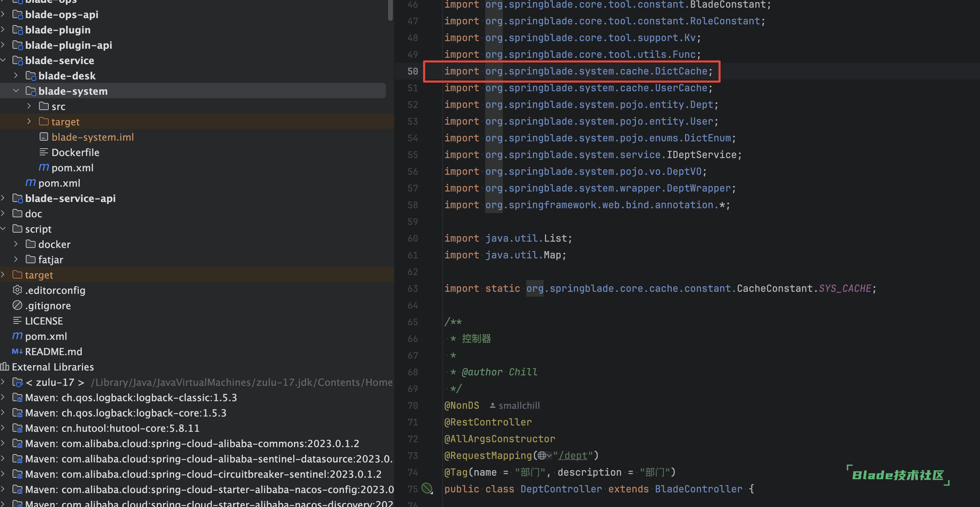Expand spring-cloud-alibaba-commons library node
Viewport: 980px width, 507px height.
3,444
